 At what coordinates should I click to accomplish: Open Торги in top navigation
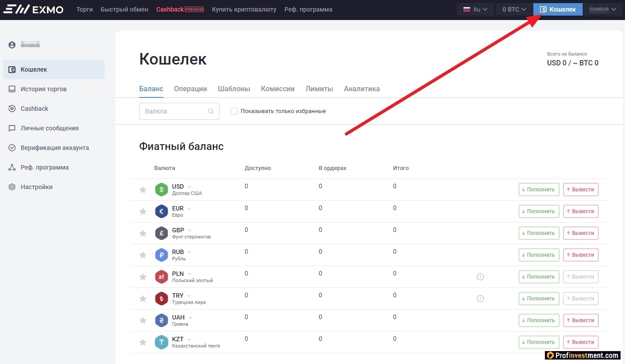point(85,9)
